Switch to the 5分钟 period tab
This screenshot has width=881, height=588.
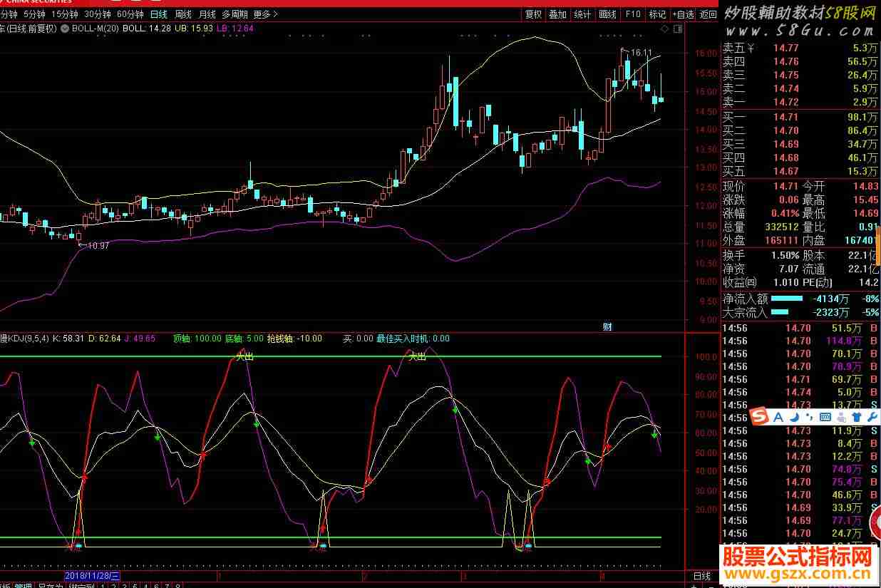click(x=34, y=14)
